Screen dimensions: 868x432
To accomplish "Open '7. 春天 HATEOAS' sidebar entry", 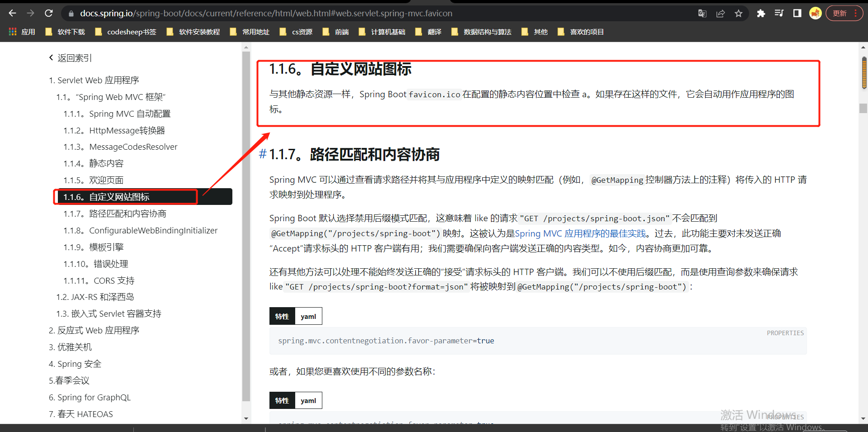I will point(81,414).
